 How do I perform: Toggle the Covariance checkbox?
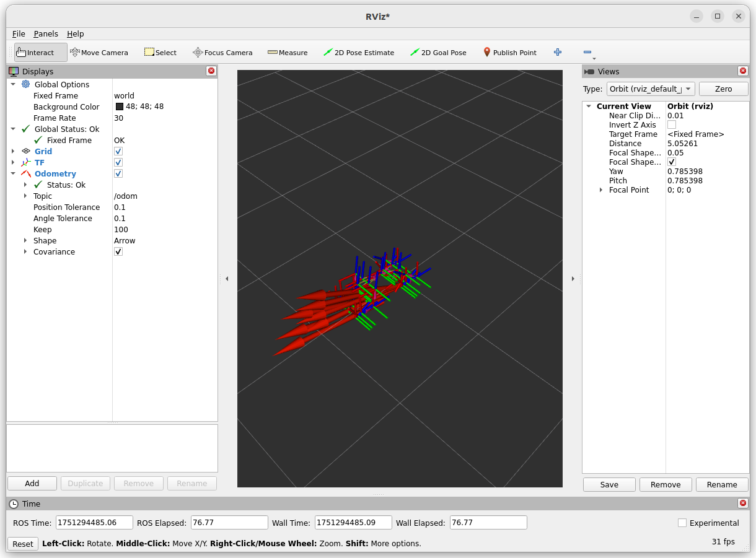tap(118, 251)
